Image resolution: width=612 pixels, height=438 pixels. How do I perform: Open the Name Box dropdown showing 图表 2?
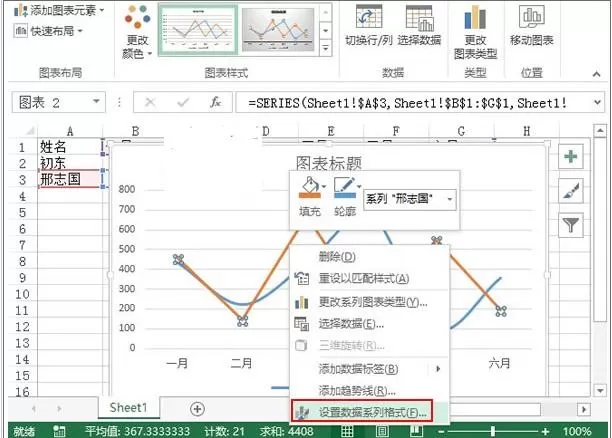pos(96,102)
